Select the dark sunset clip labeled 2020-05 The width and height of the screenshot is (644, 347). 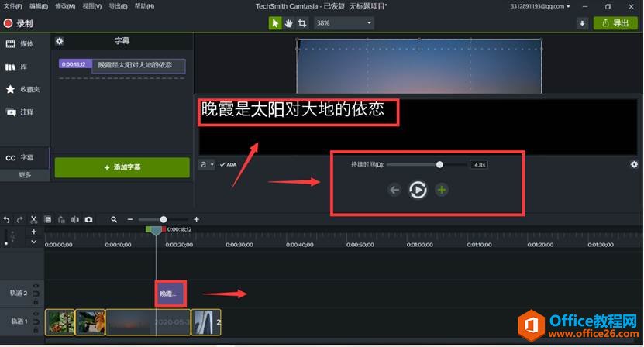[x=148, y=322]
